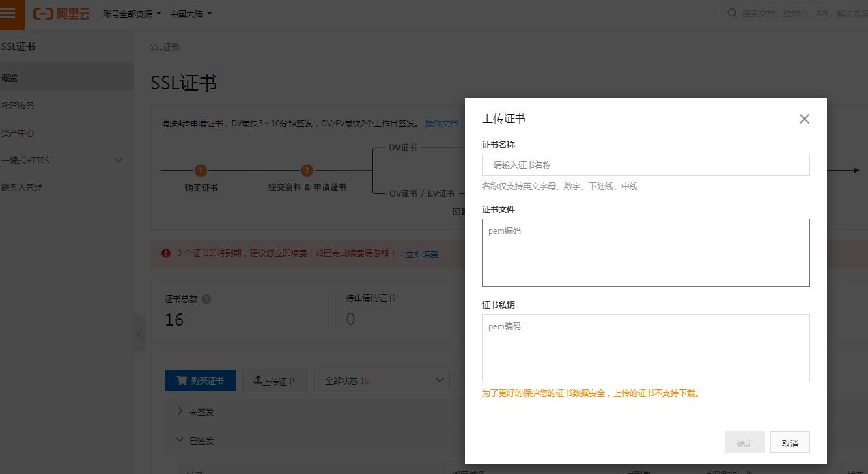Image resolution: width=868 pixels, height=474 pixels.
Task: Expand the 未签发 section
Action: click(180, 412)
